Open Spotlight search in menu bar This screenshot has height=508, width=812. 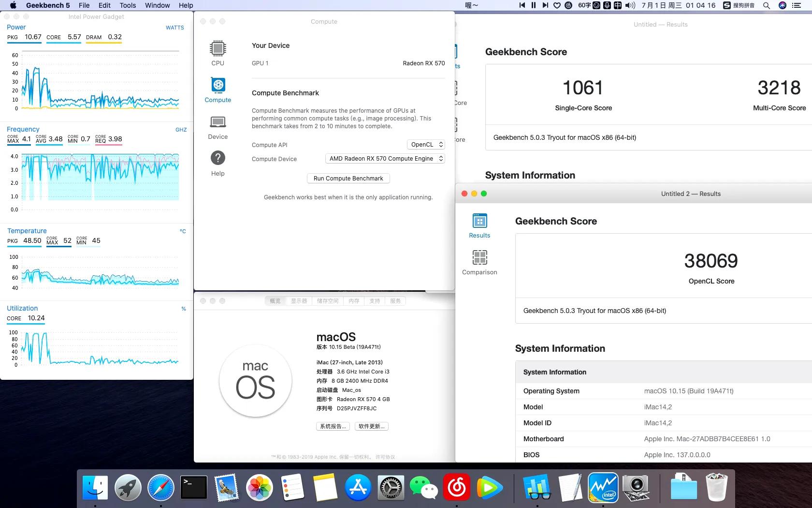(x=767, y=5)
